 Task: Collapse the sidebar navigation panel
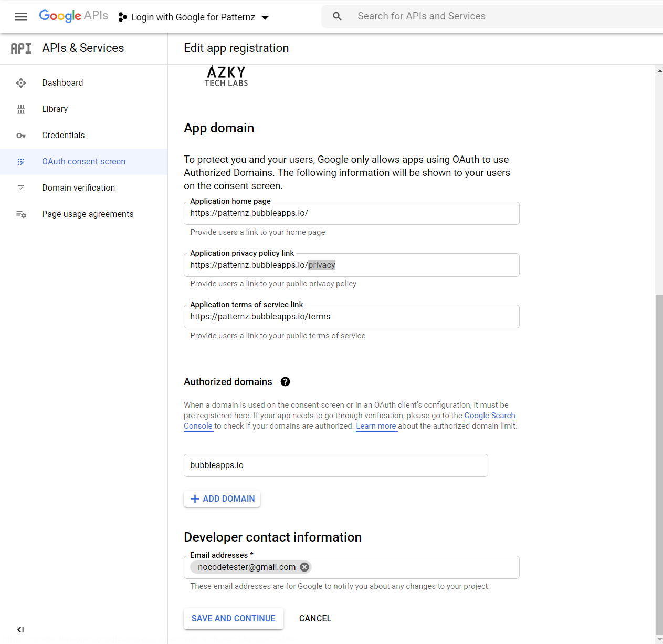point(20,629)
